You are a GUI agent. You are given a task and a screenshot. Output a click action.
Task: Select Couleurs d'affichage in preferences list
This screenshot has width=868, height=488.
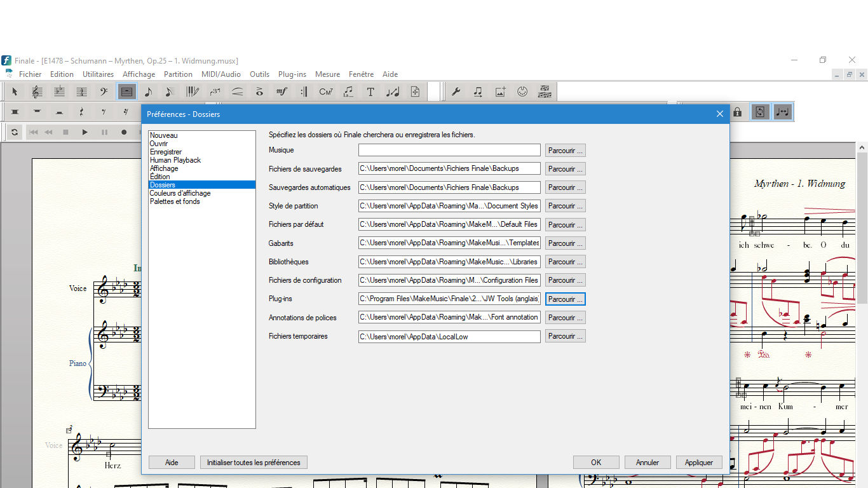coord(180,193)
